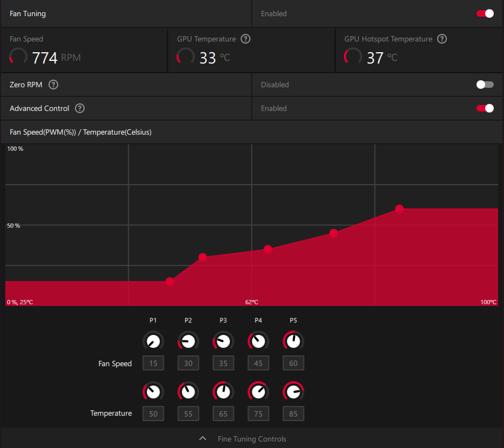Viewport: 504px width, 448px height.
Task: Enable the Zero RPM toggle
Action: coord(485,85)
